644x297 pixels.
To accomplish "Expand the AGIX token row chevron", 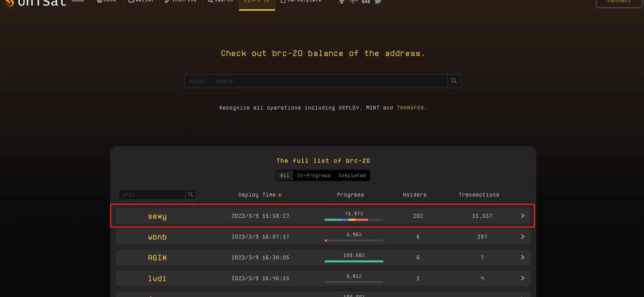I will pyautogui.click(x=522, y=257).
